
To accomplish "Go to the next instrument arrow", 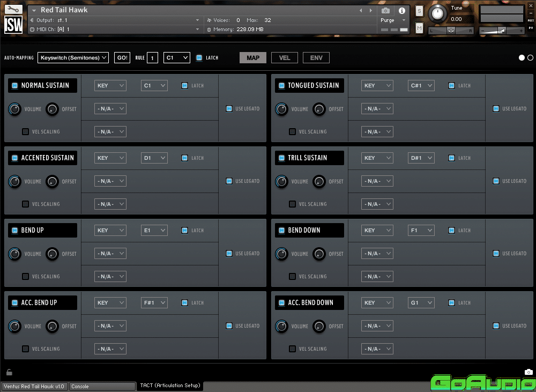I will 371,10.
